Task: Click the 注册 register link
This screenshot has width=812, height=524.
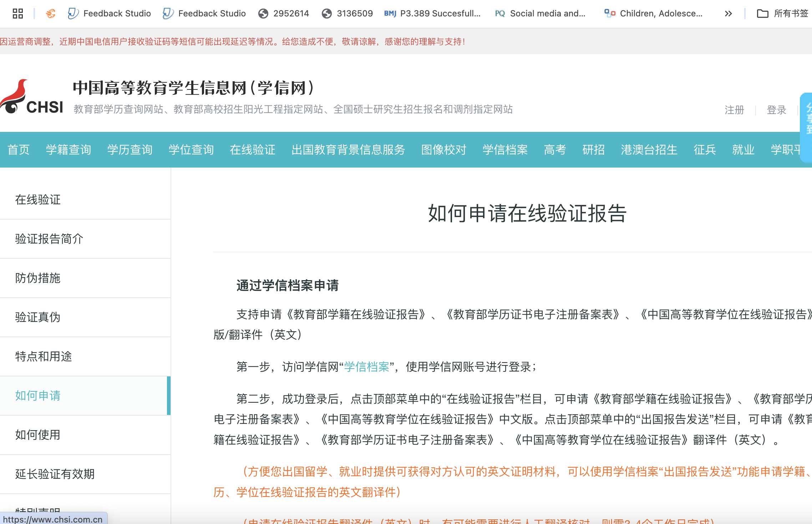Action: click(x=734, y=110)
